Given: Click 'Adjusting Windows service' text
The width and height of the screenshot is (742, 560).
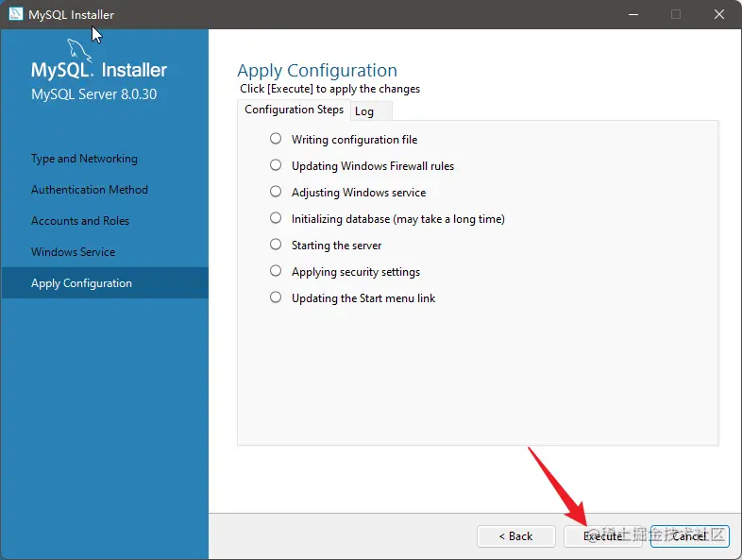Looking at the screenshot, I should tap(359, 193).
